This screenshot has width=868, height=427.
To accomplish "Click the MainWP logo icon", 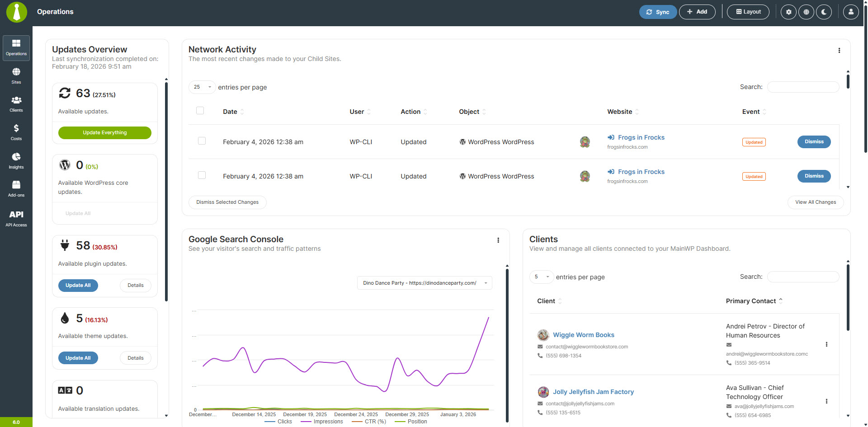I will click(x=16, y=12).
